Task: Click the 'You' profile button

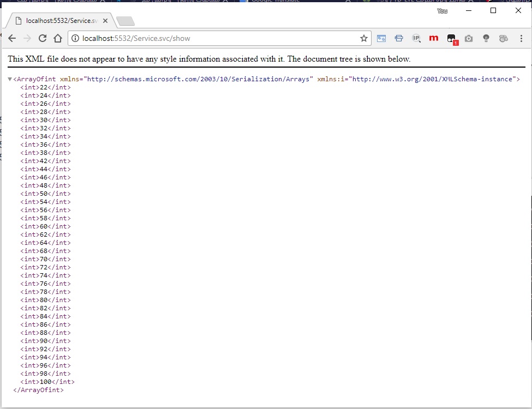Action: click(442, 11)
